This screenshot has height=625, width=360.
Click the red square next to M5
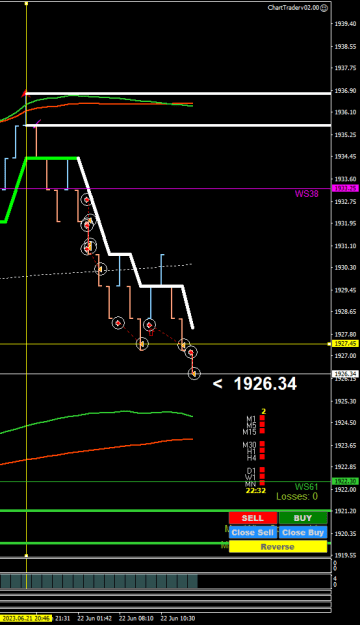tap(262, 424)
